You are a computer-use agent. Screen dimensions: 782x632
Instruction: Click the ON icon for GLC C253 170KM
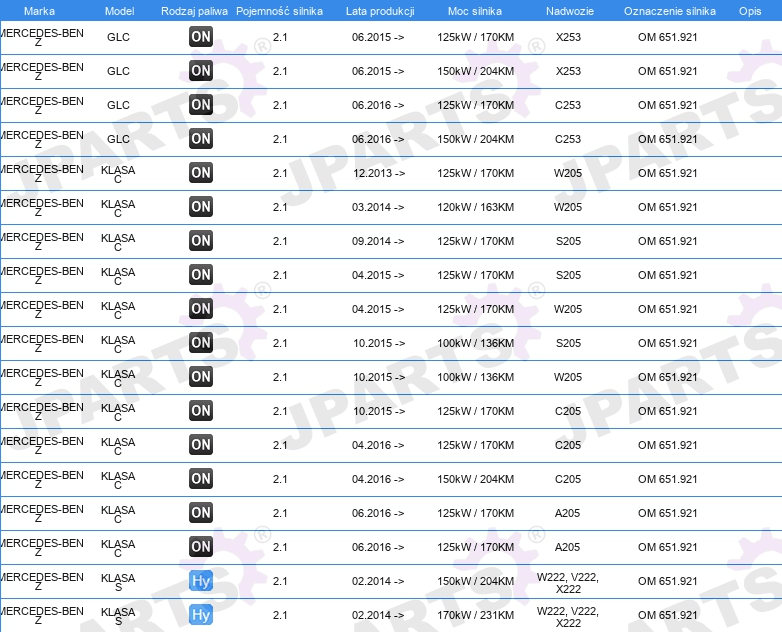pos(201,104)
